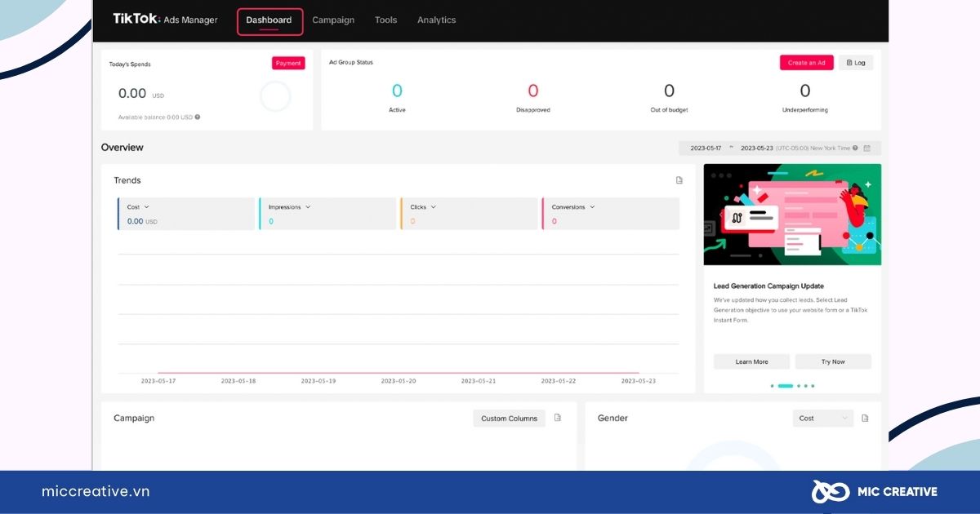Export Campaign table via file icon

coord(558,418)
